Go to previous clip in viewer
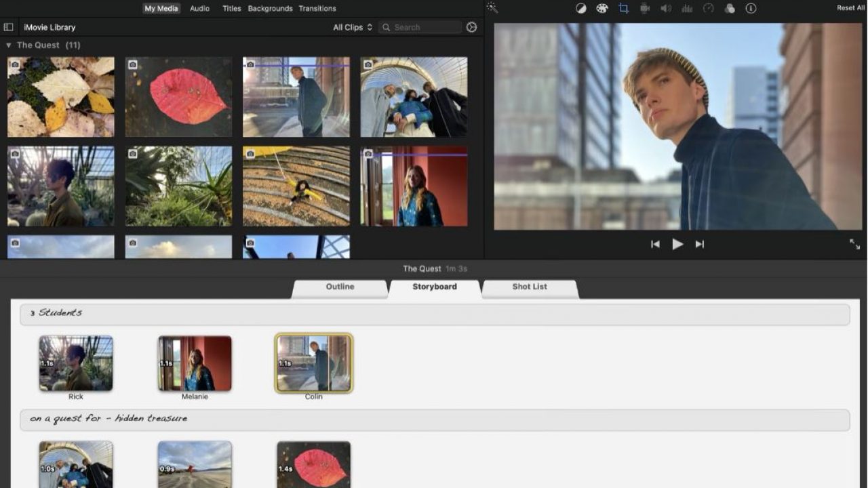Image resolution: width=868 pixels, height=488 pixels. tap(655, 244)
